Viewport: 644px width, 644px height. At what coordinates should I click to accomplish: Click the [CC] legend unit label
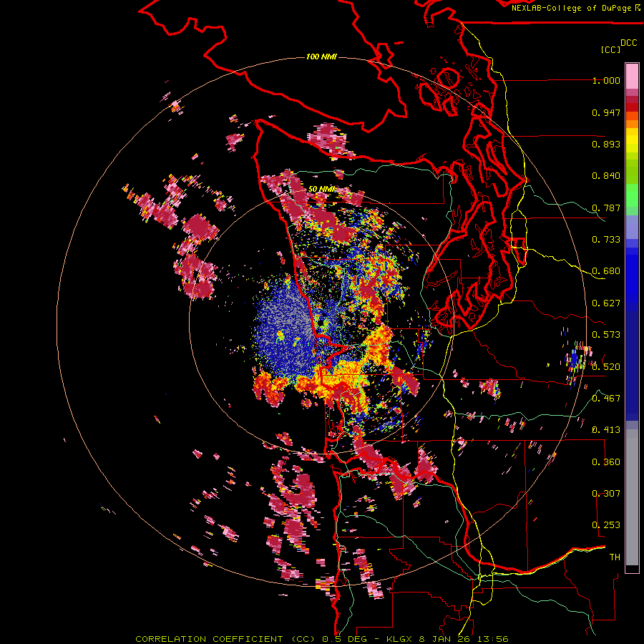coord(611,49)
